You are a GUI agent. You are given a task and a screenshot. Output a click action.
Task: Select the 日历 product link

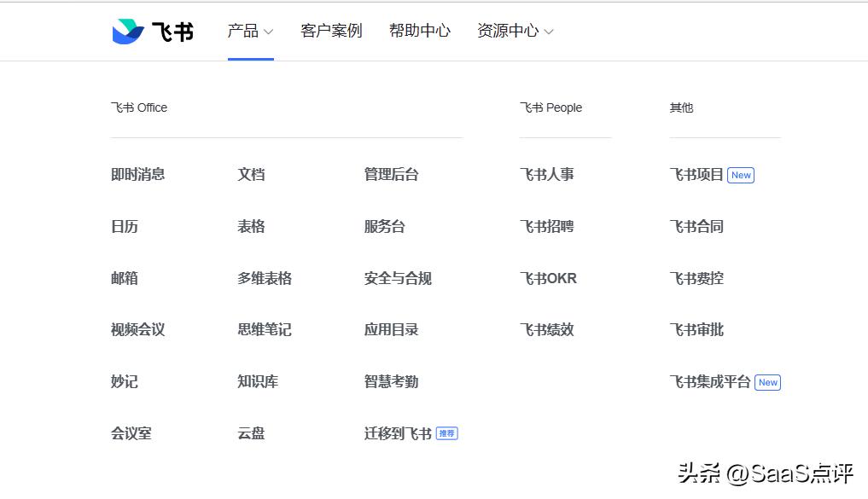point(124,226)
